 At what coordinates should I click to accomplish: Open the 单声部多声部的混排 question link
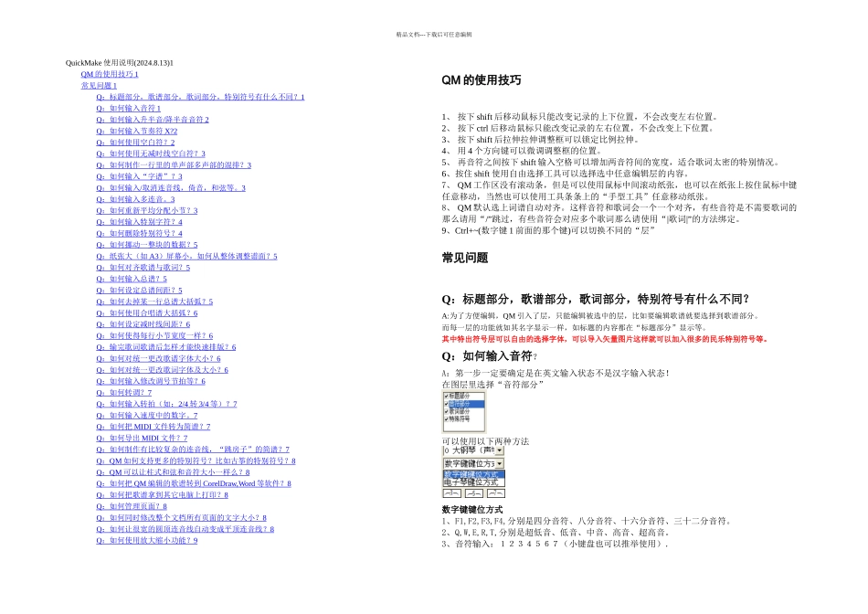pos(174,165)
